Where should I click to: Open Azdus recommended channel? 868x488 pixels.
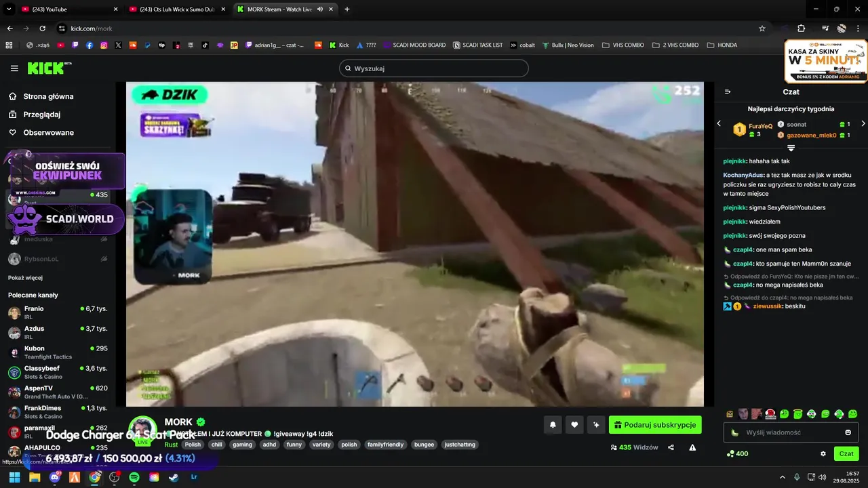coord(59,332)
